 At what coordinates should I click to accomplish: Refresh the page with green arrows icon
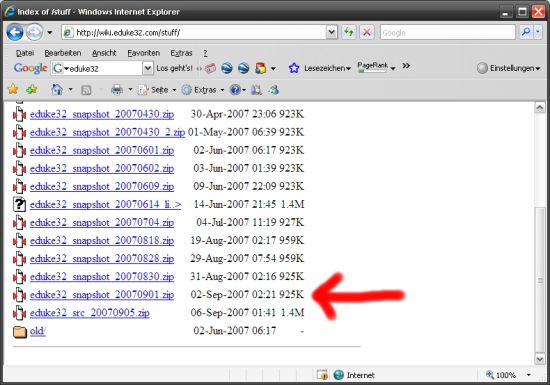(x=349, y=33)
